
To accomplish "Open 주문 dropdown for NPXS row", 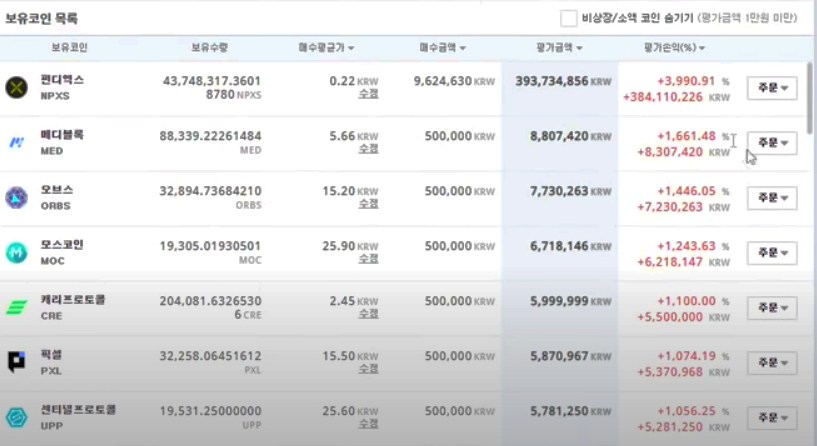I will tap(772, 88).
